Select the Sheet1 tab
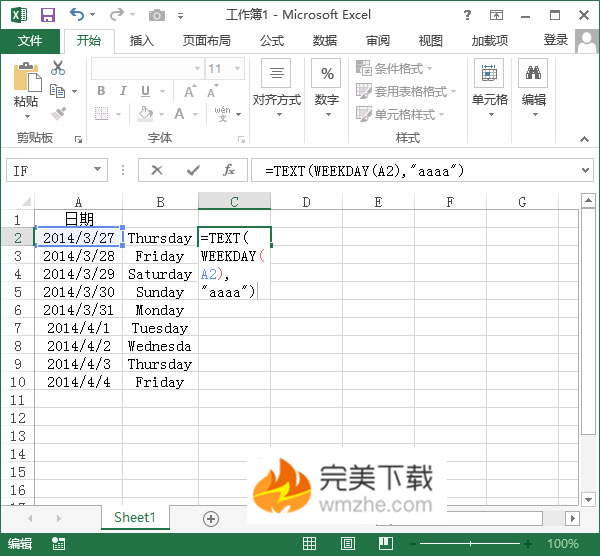Viewport: 600px width, 556px height. tap(135, 517)
